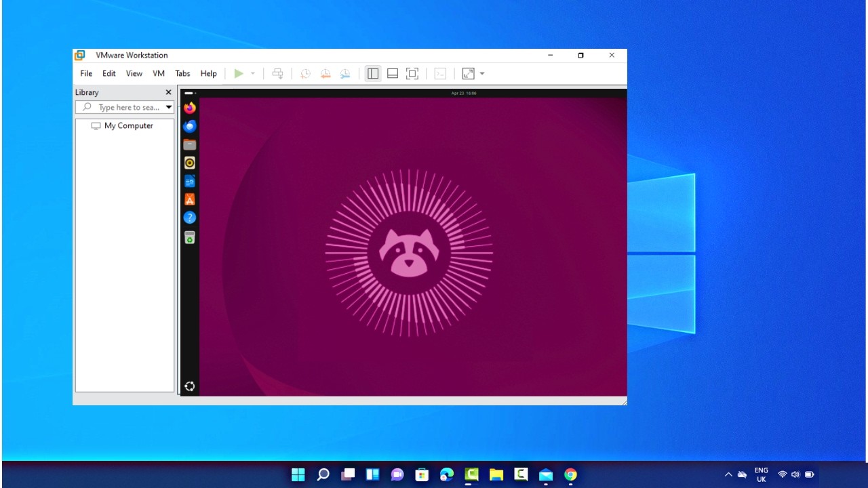Open Files manager in Ubuntu dock
868x488 pixels.
[x=190, y=144]
